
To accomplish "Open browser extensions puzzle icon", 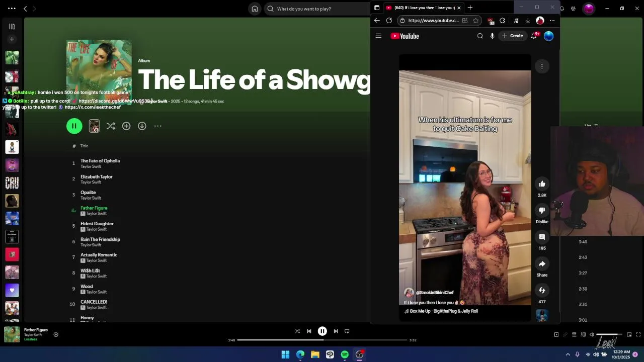I will click(x=502, y=21).
